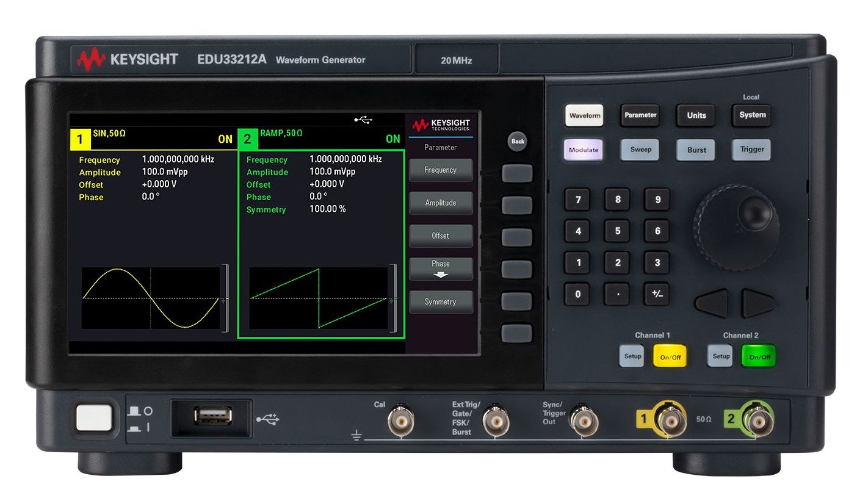868x498 pixels.
Task: Tap number key 1 on keypad
Action: [x=578, y=263]
